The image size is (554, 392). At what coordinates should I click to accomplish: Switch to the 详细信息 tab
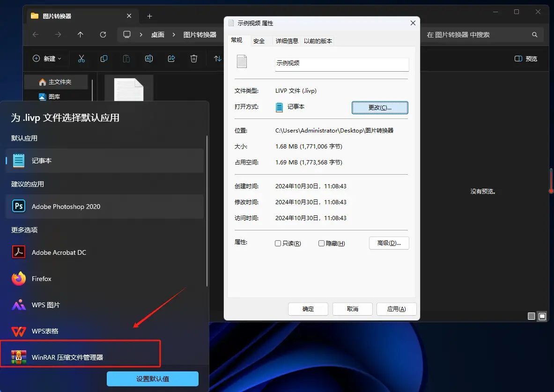[x=287, y=41]
